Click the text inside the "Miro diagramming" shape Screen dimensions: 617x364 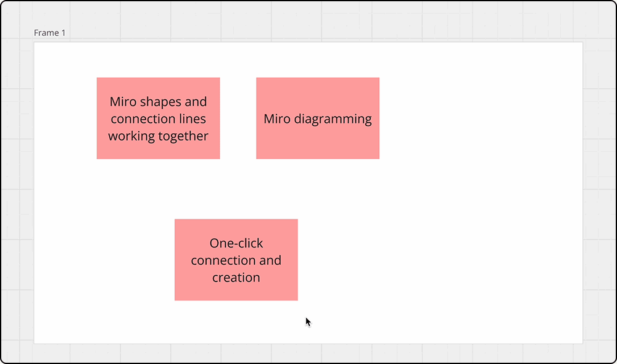point(318,118)
